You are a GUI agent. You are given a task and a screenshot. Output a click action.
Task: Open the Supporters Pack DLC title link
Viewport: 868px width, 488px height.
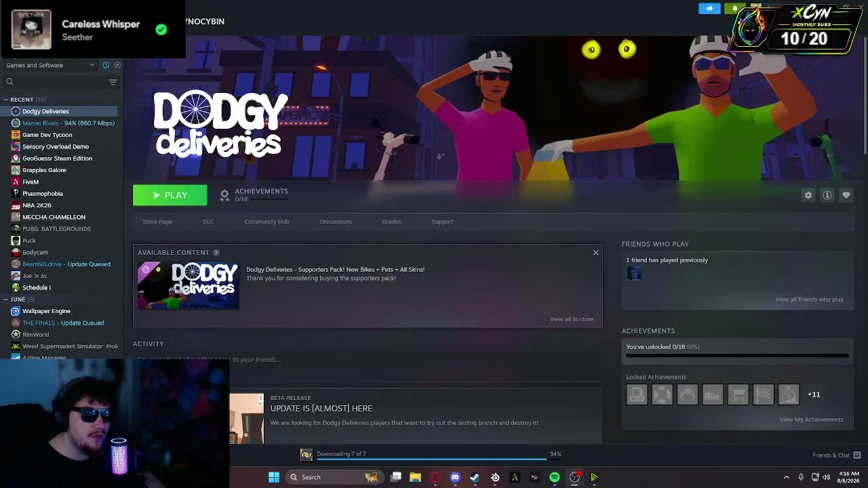tap(335, 270)
